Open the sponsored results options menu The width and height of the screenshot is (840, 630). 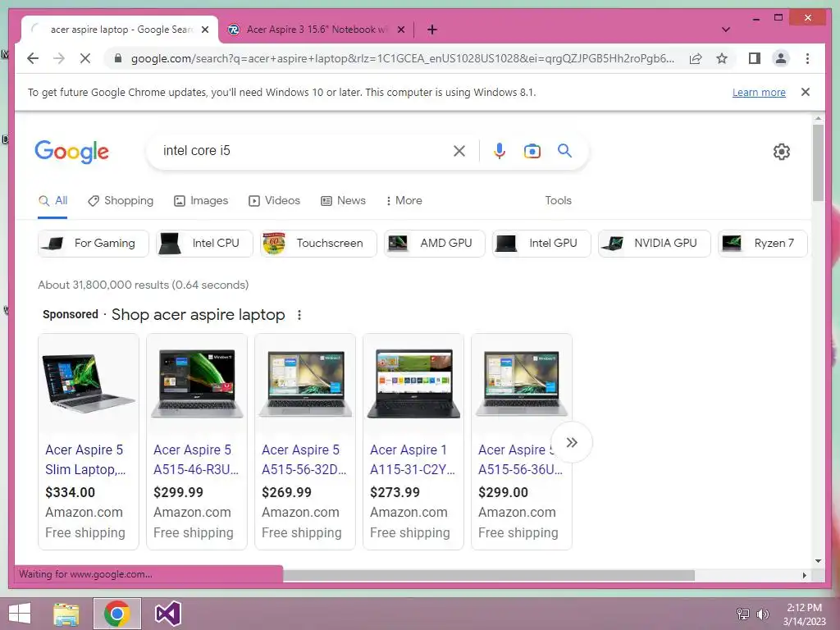(299, 315)
